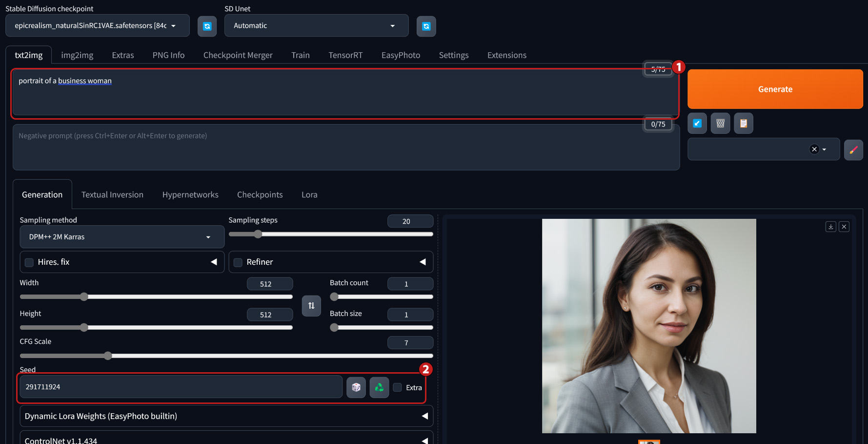Clear the selected styles with X icon
This screenshot has width=868, height=444.
(814, 149)
